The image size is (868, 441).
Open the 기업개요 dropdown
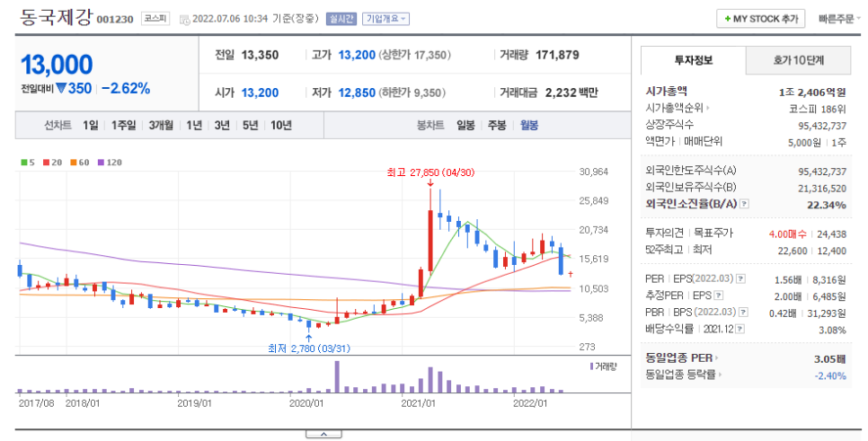[385, 19]
